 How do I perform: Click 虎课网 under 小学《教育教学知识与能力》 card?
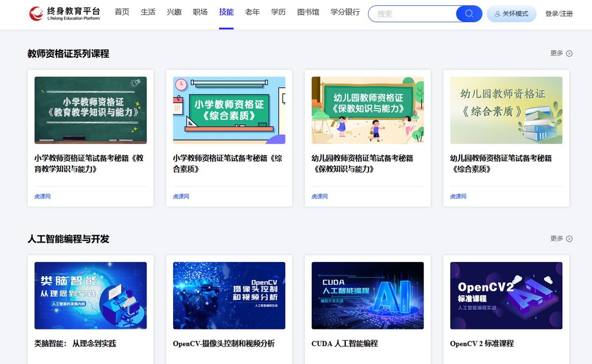[42, 196]
